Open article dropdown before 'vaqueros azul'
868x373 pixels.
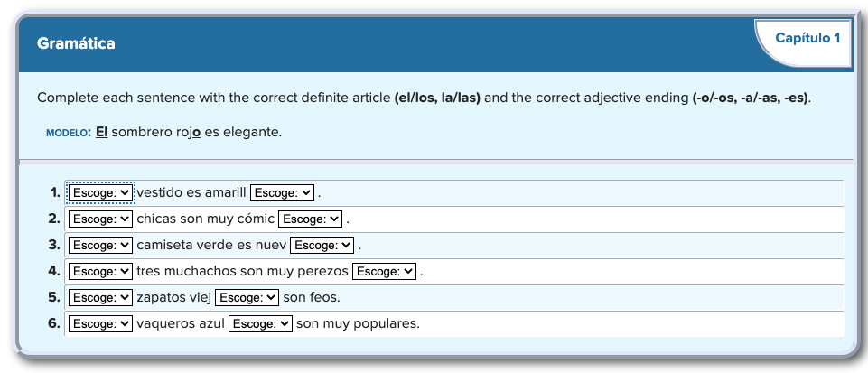click(100, 323)
